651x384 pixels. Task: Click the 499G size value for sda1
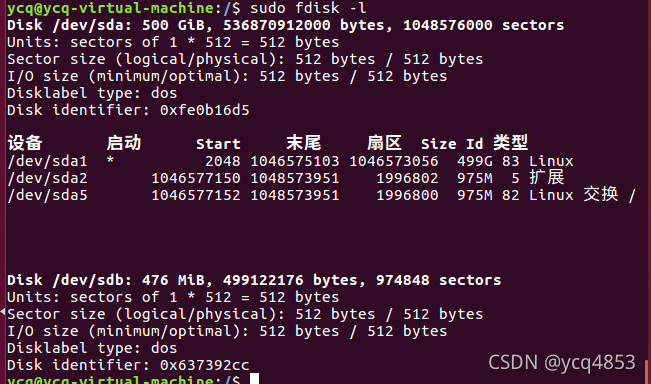(x=475, y=161)
